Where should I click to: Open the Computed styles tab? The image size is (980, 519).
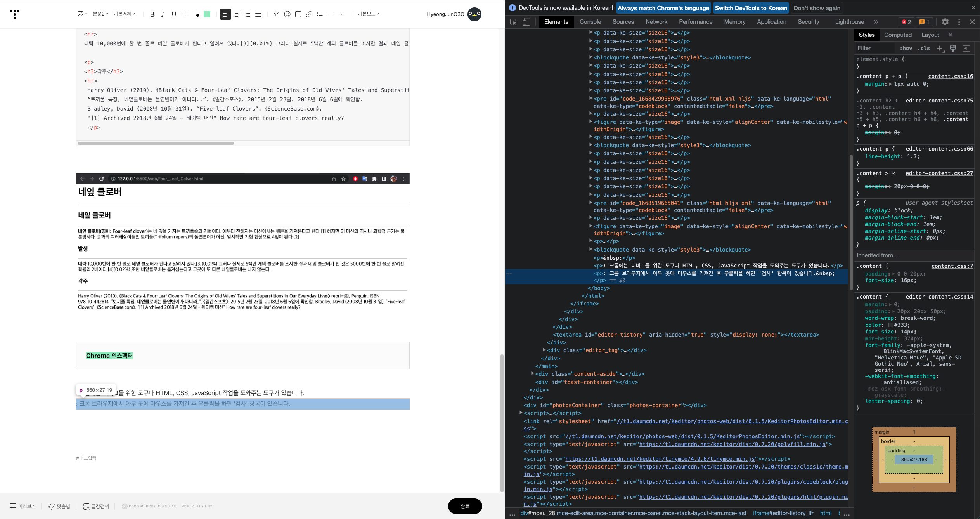click(897, 35)
